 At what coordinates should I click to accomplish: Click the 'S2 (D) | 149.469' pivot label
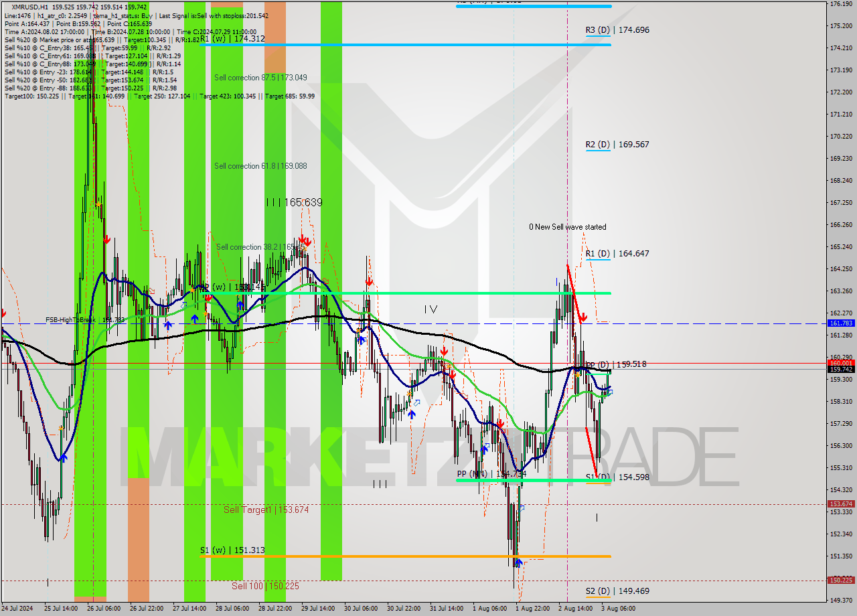click(x=617, y=591)
